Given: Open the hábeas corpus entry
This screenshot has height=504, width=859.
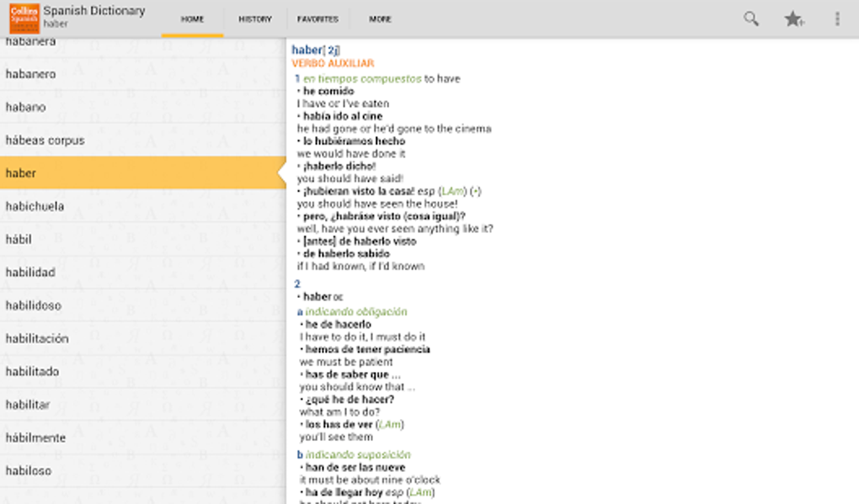Looking at the screenshot, I should click(x=45, y=141).
